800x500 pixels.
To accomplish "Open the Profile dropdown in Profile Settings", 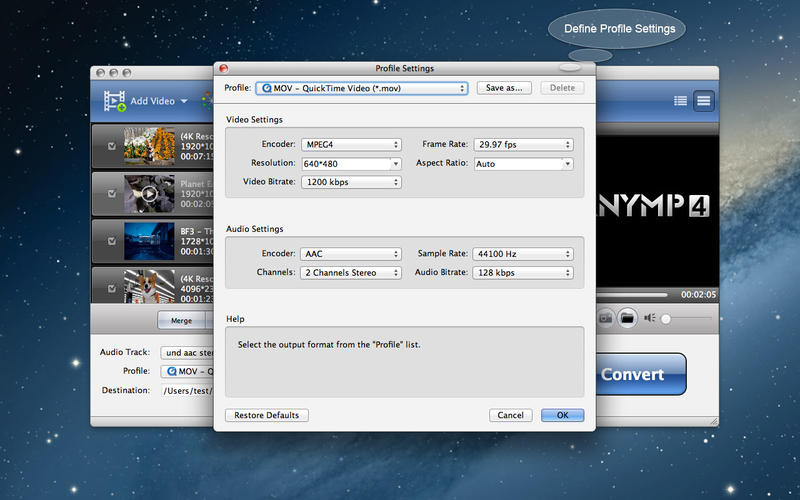I will (362, 88).
